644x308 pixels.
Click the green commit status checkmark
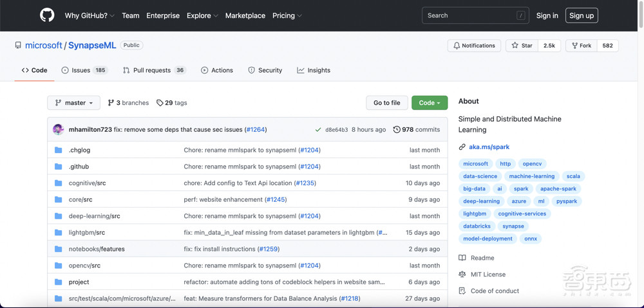[x=318, y=130]
